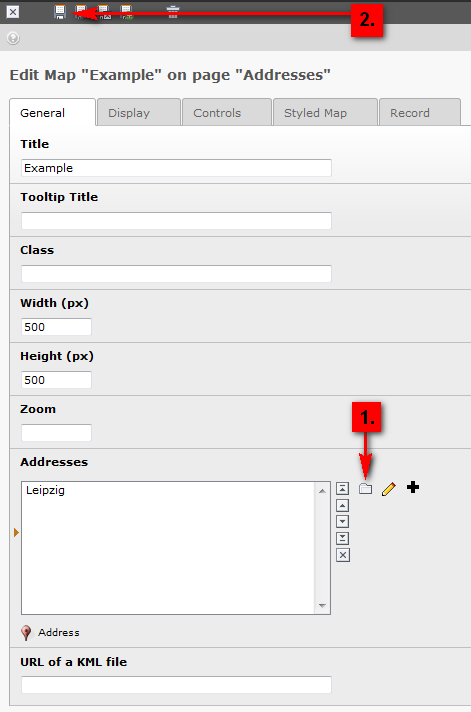Close the edit form with X icon

[x=13, y=12]
